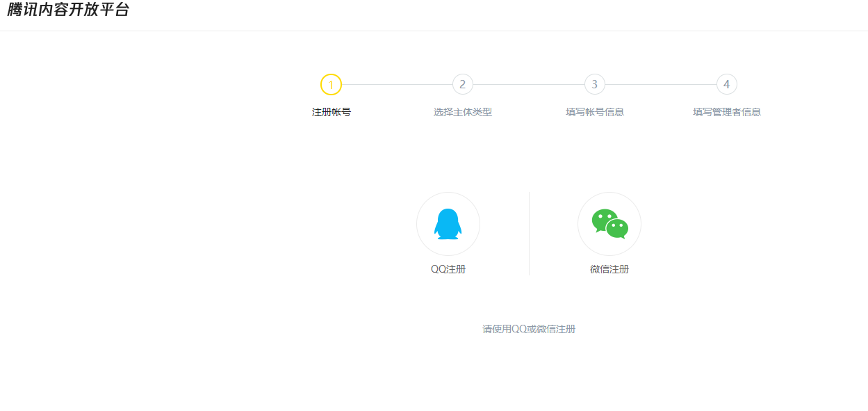
Task: Click the 填写帐号信息 step label
Action: click(x=595, y=112)
